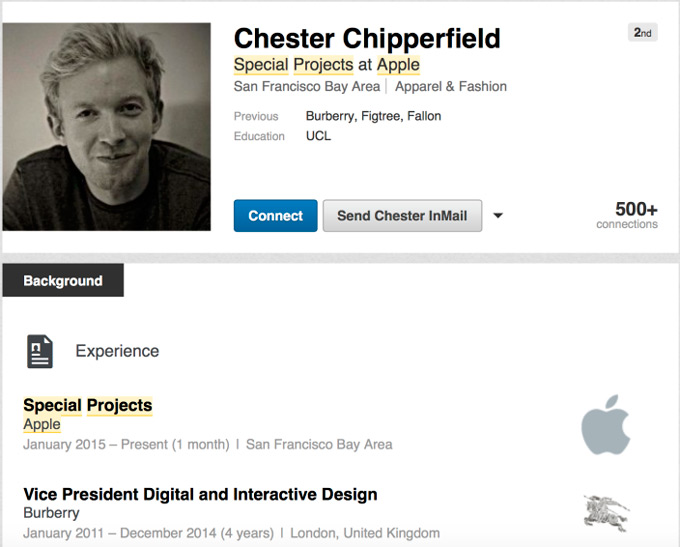Image resolution: width=680 pixels, height=547 pixels.
Task: Click the San Francisco Bay Area location
Action: pyautogui.click(x=307, y=87)
